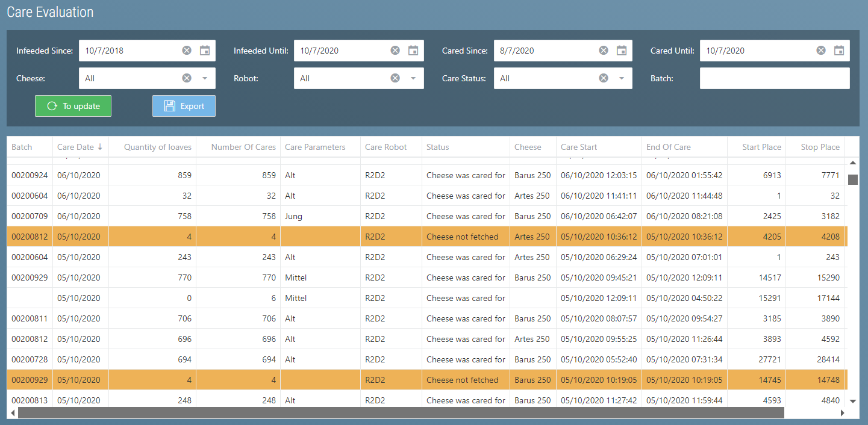This screenshot has width=868, height=425.
Task: Expand the Robot dropdown list
Action: click(x=413, y=78)
